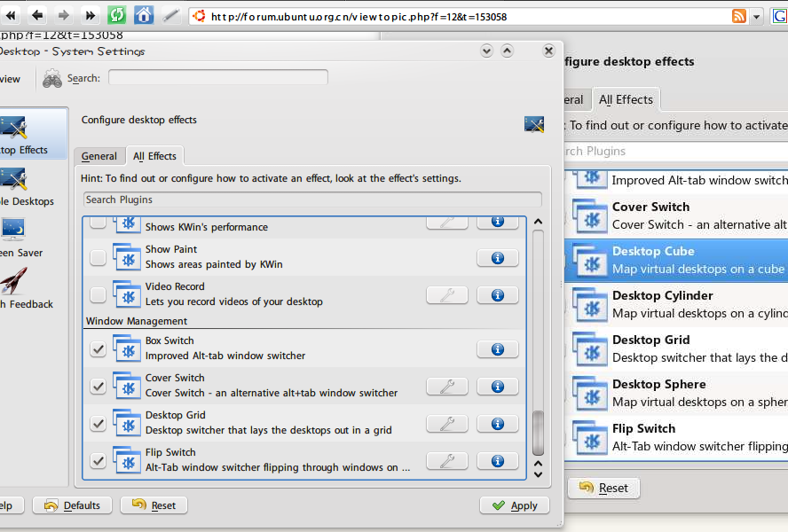The height and width of the screenshot is (532, 788).
Task: Click the System Settings Search text field
Action: tap(218, 78)
